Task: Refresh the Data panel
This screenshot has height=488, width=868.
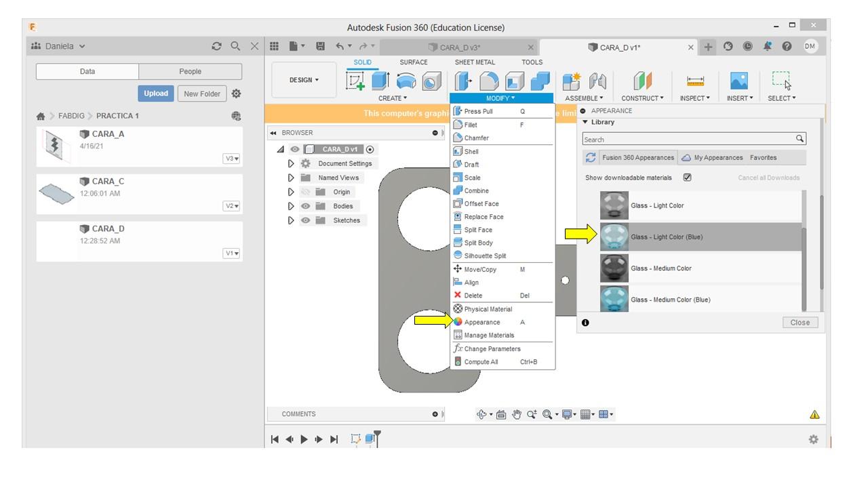Action: tap(216, 46)
